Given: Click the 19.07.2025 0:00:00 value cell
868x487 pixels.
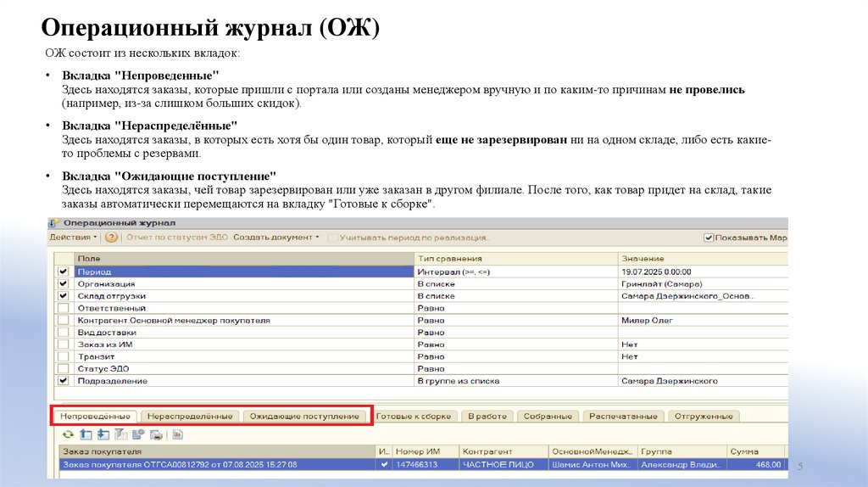Looking at the screenshot, I should point(703,271).
